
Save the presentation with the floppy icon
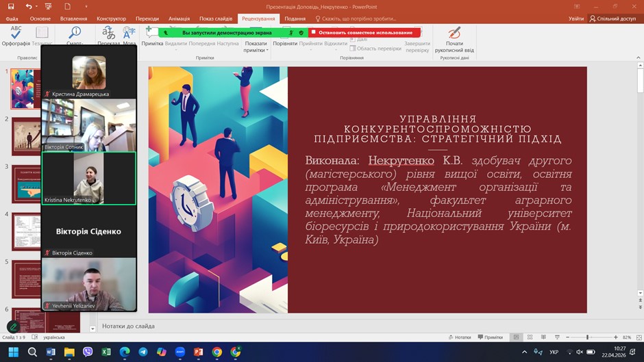point(11,7)
